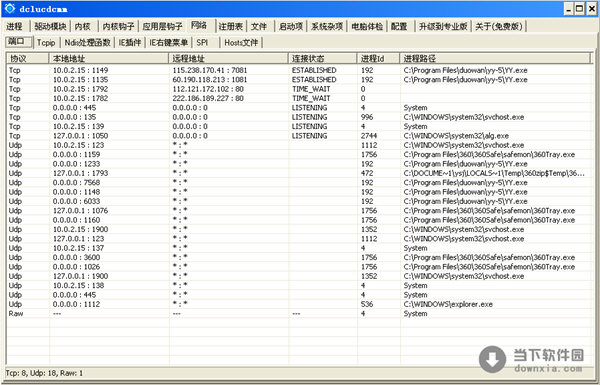
Task: Switch to the 启动项 tab
Action: pos(291,26)
